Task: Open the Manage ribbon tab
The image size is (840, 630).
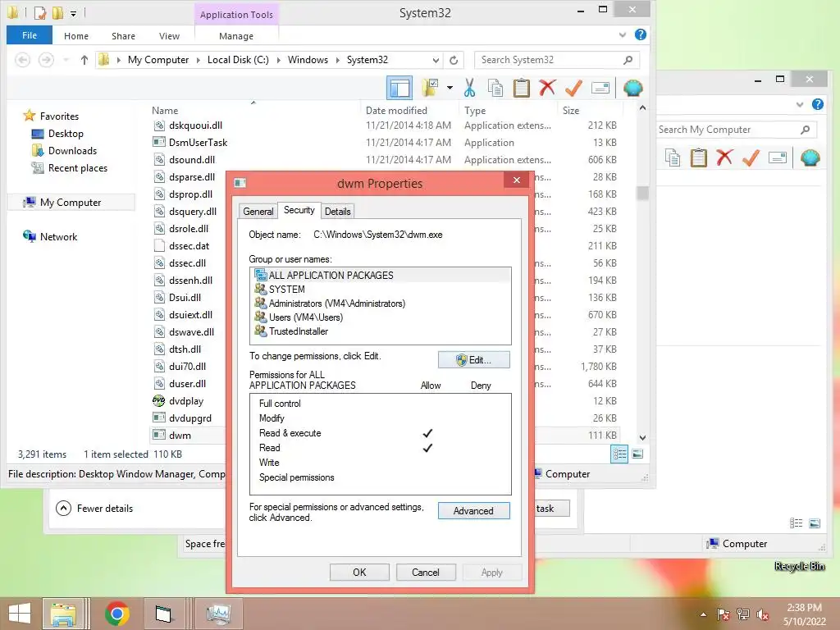Action: point(236,36)
